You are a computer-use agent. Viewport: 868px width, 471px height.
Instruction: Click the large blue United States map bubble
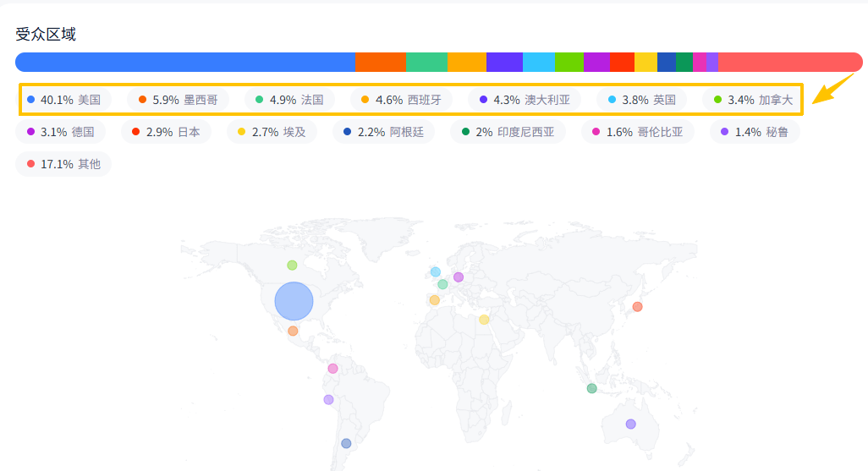click(294, 301)
